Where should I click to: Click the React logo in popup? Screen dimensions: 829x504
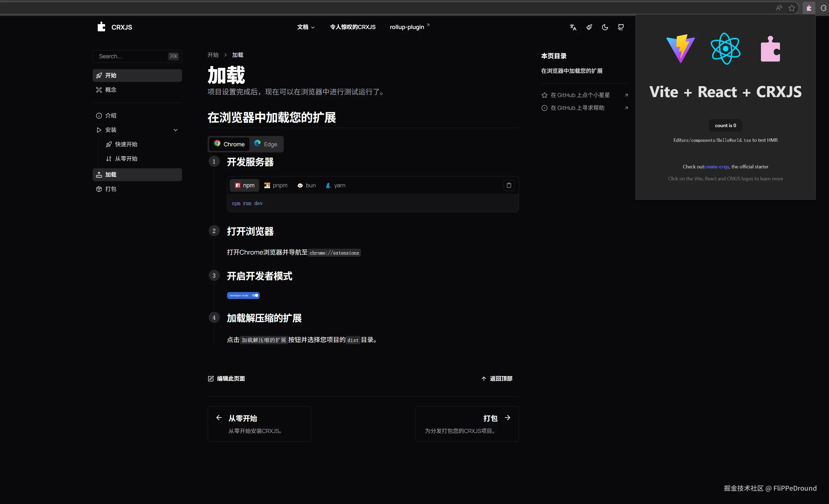(725, 49)
